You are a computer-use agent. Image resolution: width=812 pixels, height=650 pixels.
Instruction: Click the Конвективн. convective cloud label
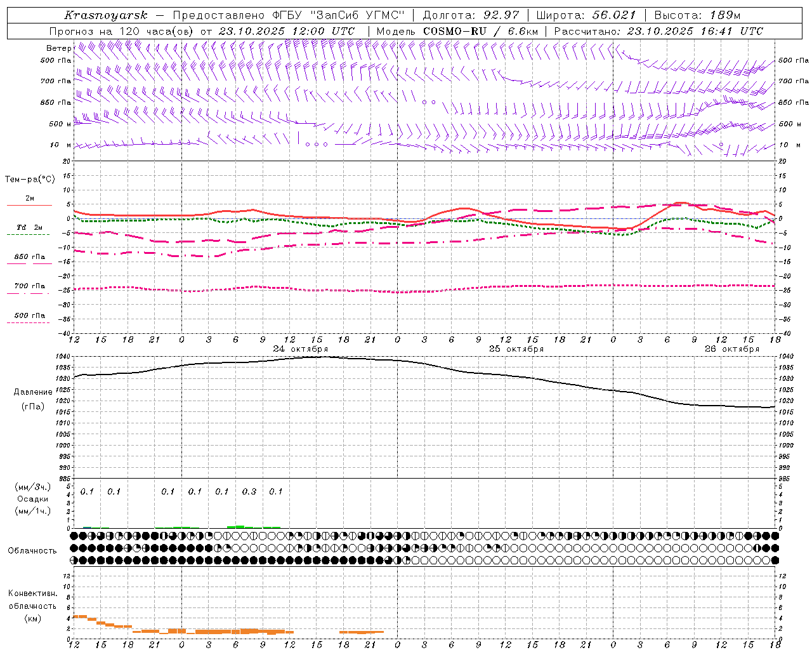(32, 594)
